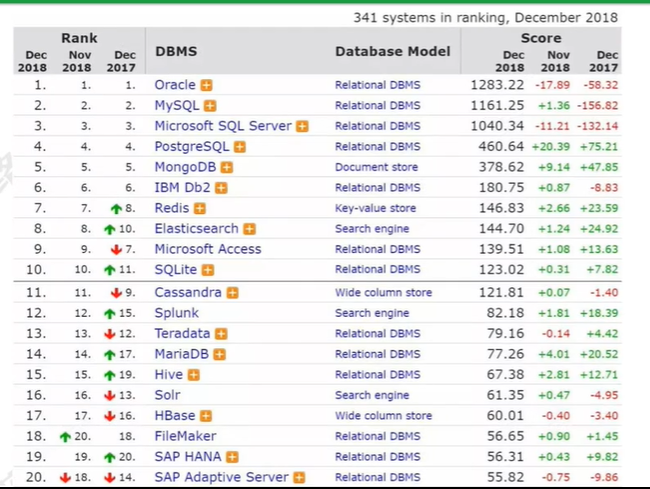The width and height of the screenshot is (650, 489).
Task: Select the score value 1283.22
Action: [x=497, y=85]
